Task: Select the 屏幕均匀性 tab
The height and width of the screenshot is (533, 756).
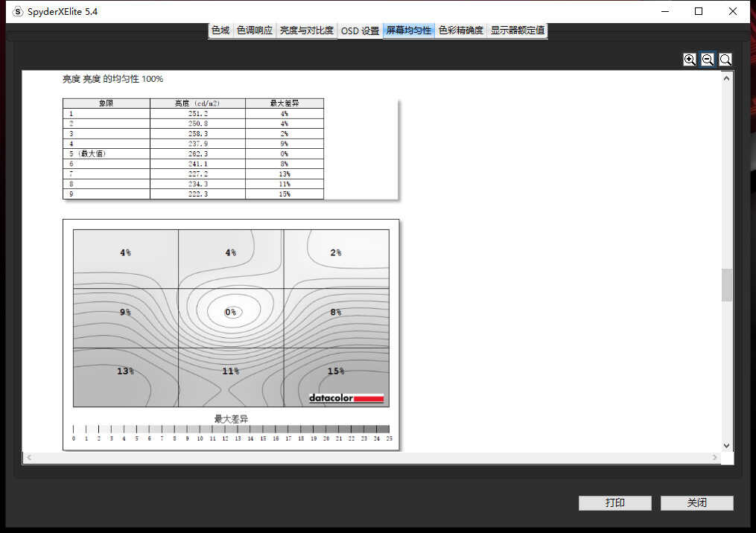Action: [x=409, y=31]
